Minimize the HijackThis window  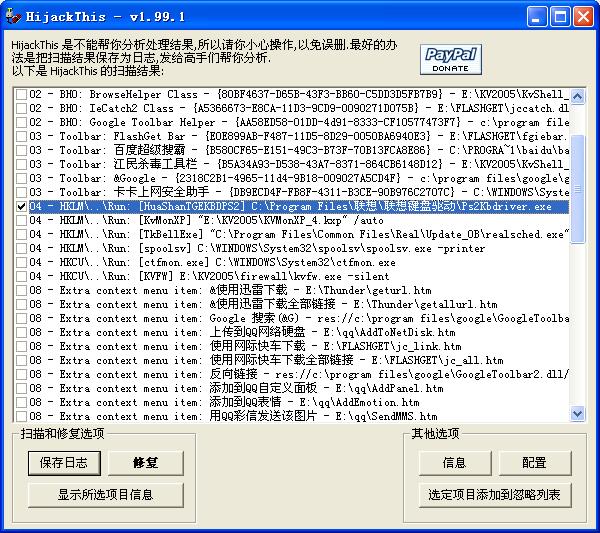click(x=536, y=17)
